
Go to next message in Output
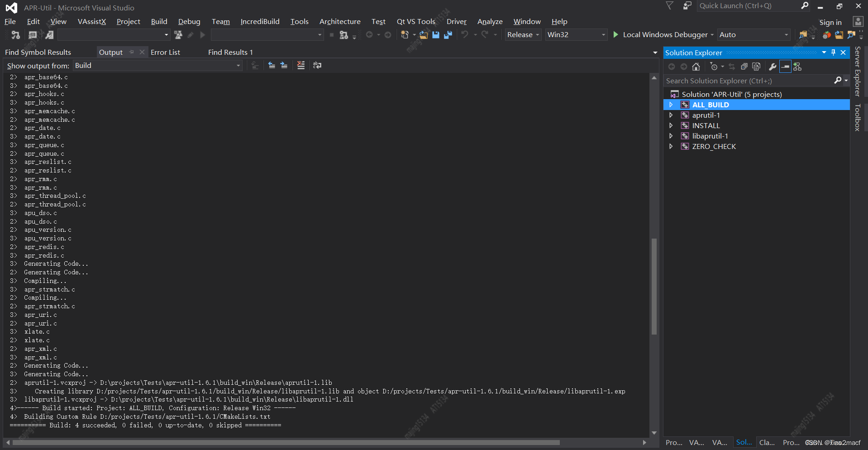click(284, 65)
